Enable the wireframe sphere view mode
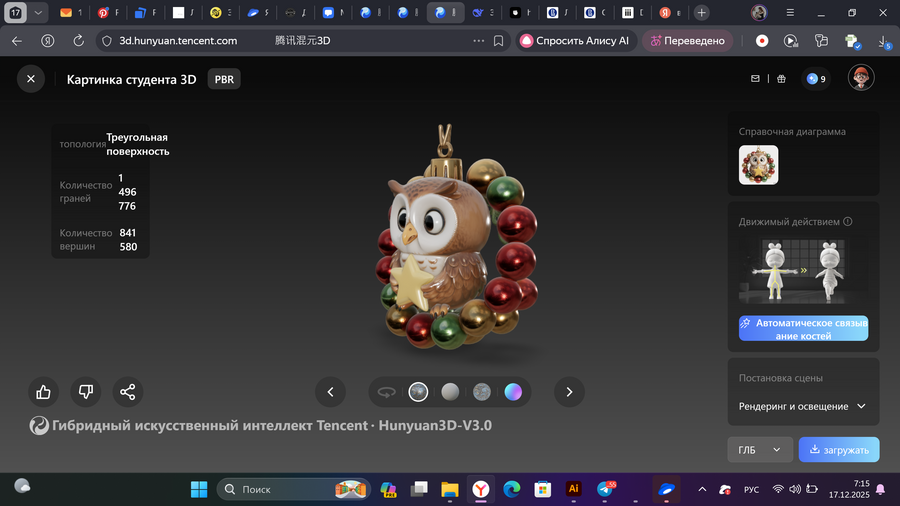900x506 pixels. tap(481, 392)
